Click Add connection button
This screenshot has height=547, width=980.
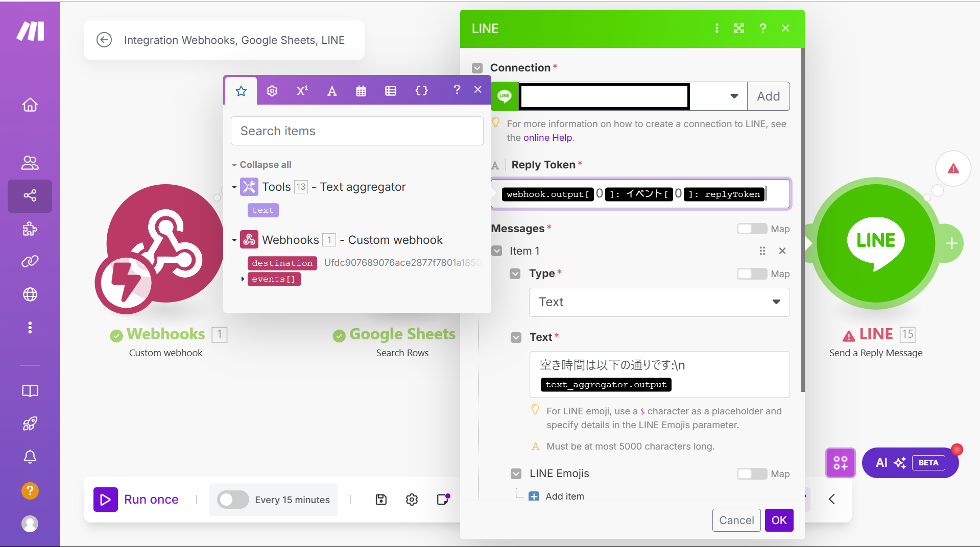tap(768, 96)
